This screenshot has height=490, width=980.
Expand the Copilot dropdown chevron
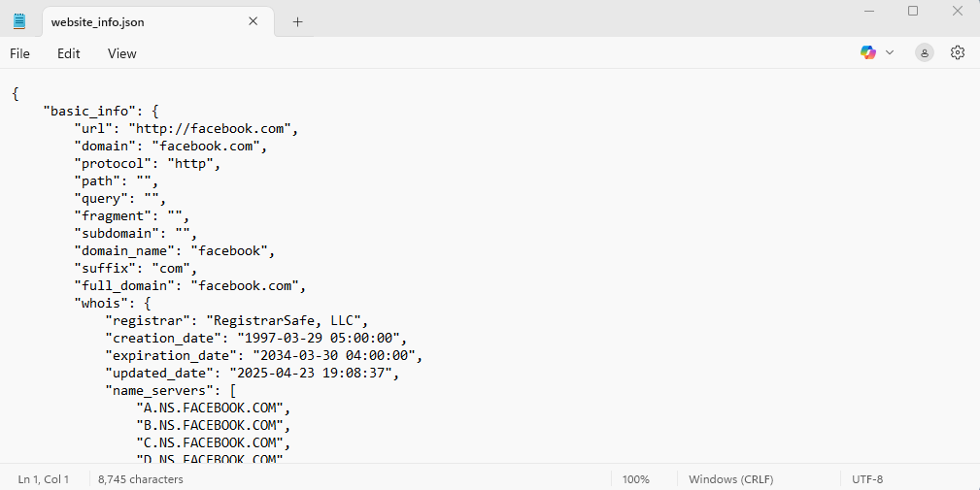tap(890, 52)
